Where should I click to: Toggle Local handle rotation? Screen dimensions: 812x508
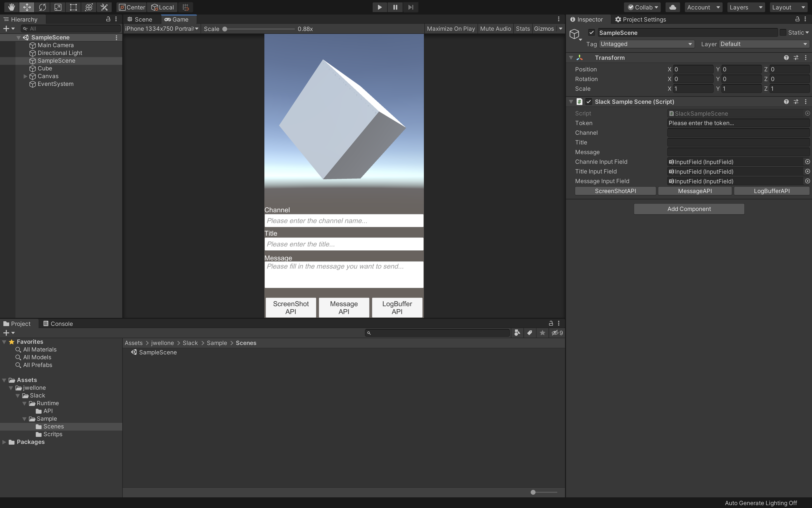point(162,7)
